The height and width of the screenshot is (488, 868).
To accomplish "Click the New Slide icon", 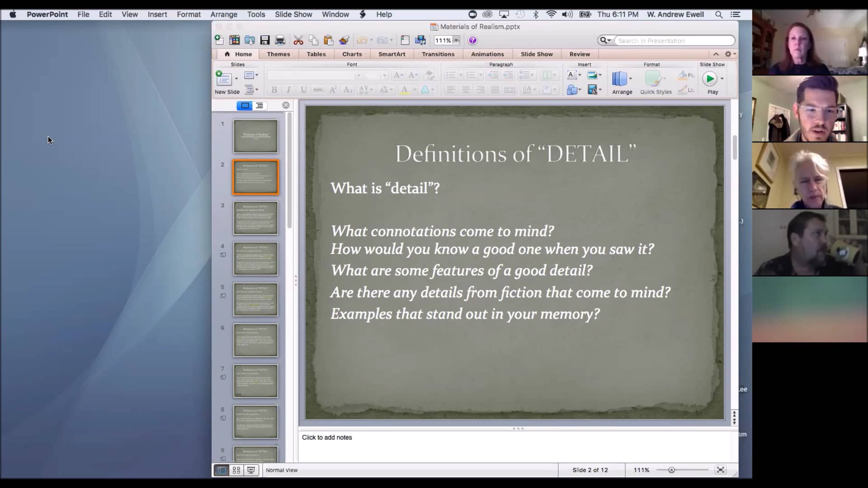I will click(225, 78).
